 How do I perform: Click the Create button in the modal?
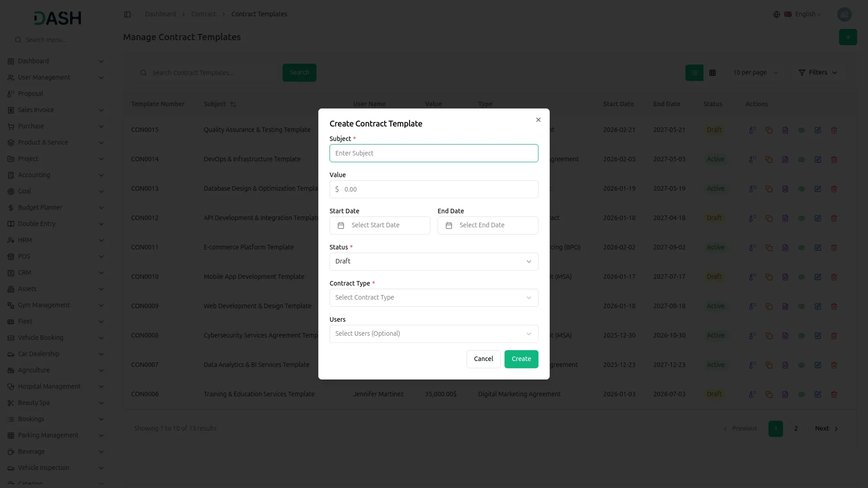click(521, 359)
